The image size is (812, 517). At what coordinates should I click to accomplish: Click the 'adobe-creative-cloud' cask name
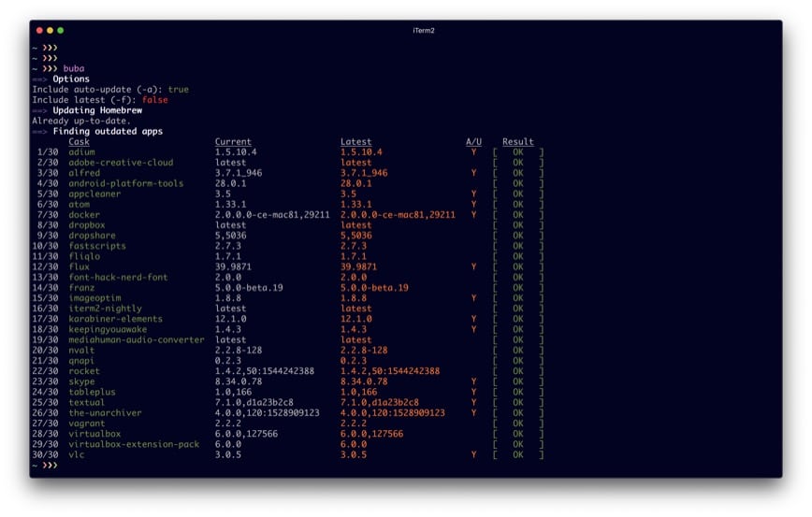tap(121, 163)
